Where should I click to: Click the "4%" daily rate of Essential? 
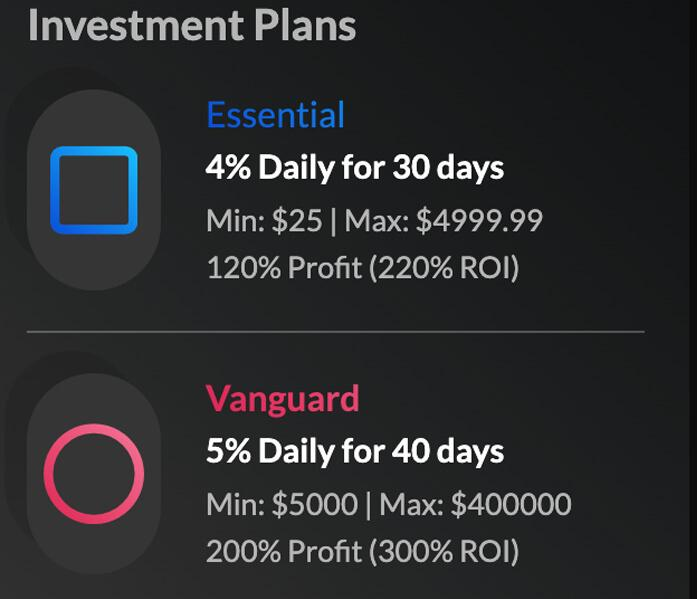pos(228,167)
